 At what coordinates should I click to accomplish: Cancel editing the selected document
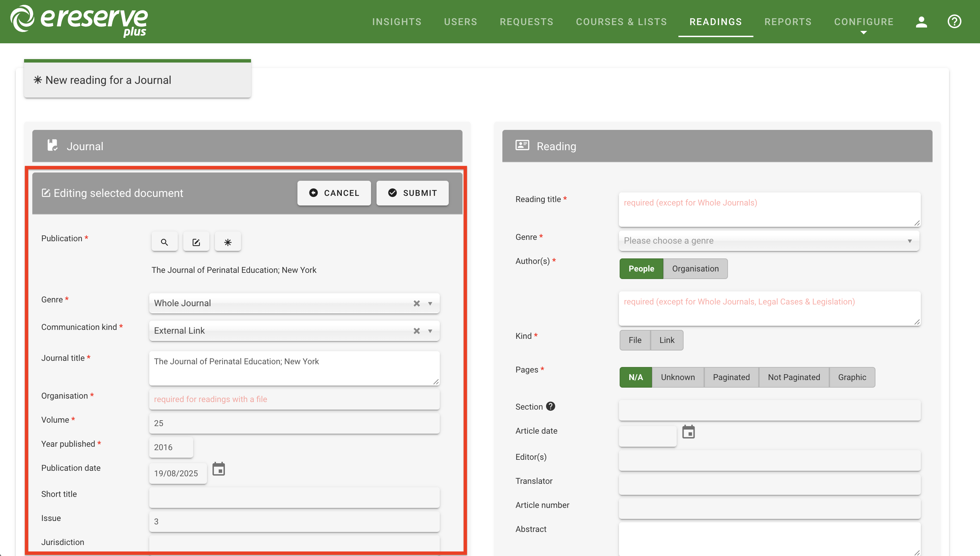334,193
